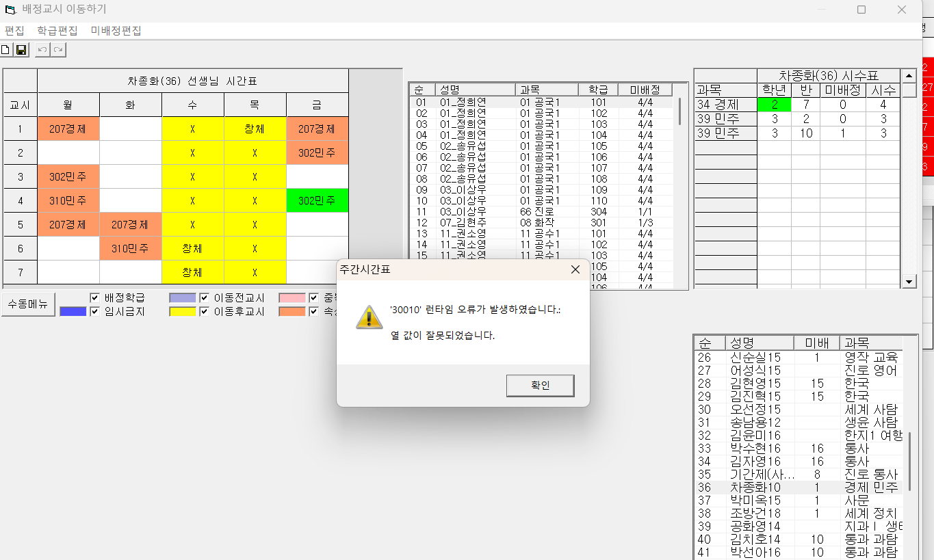Select the 310민주 cell in the 화 column

tap(130, 248)
